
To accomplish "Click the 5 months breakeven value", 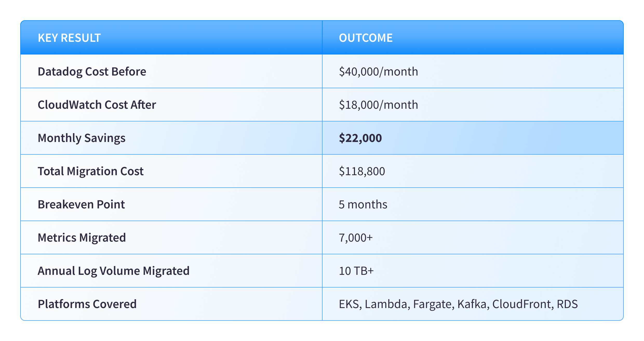I will coord(363,204).
